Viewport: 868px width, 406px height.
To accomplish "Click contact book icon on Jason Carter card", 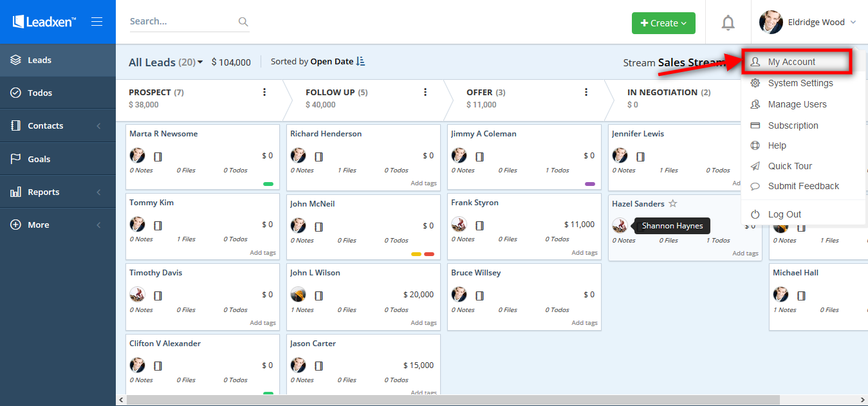I will coord(319,366).
